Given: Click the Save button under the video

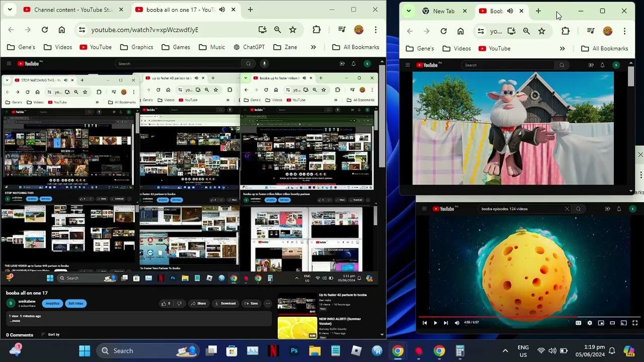Looking at the screenshot, I should tap(251, 304).
